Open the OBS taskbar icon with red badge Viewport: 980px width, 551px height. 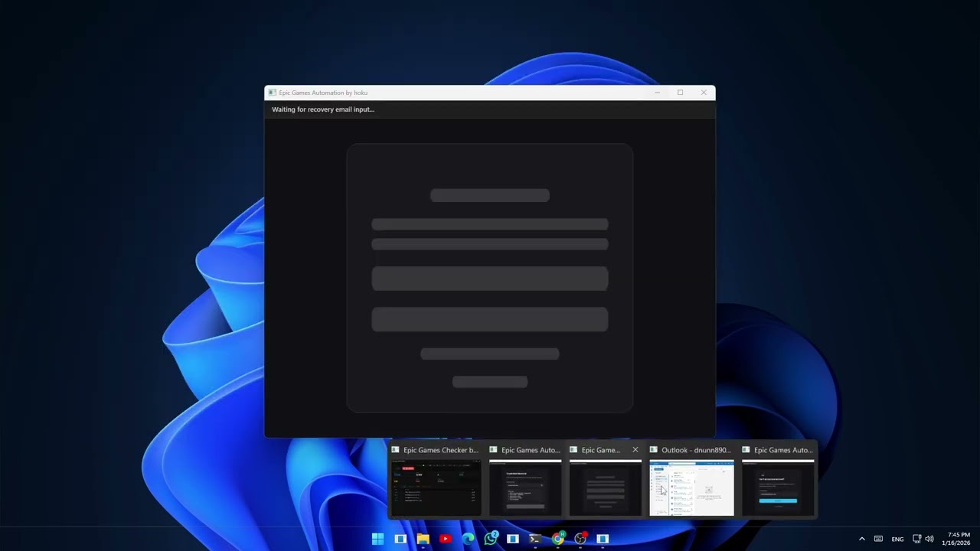(580, 539)
